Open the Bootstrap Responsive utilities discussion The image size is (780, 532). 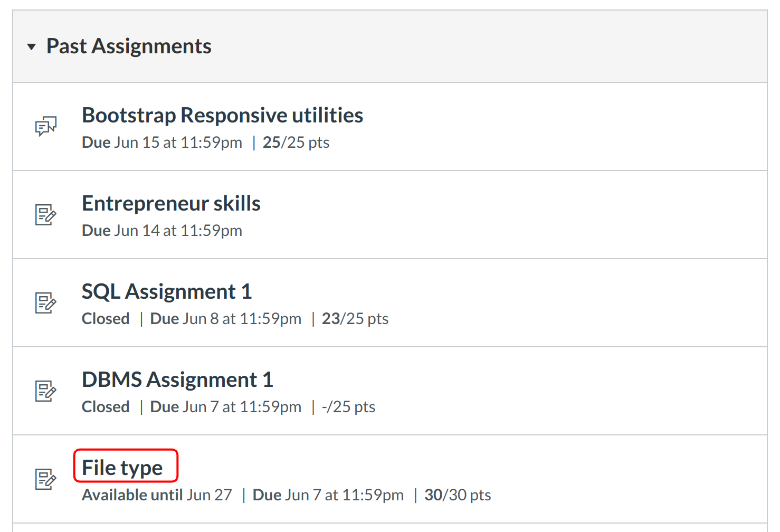222,115
